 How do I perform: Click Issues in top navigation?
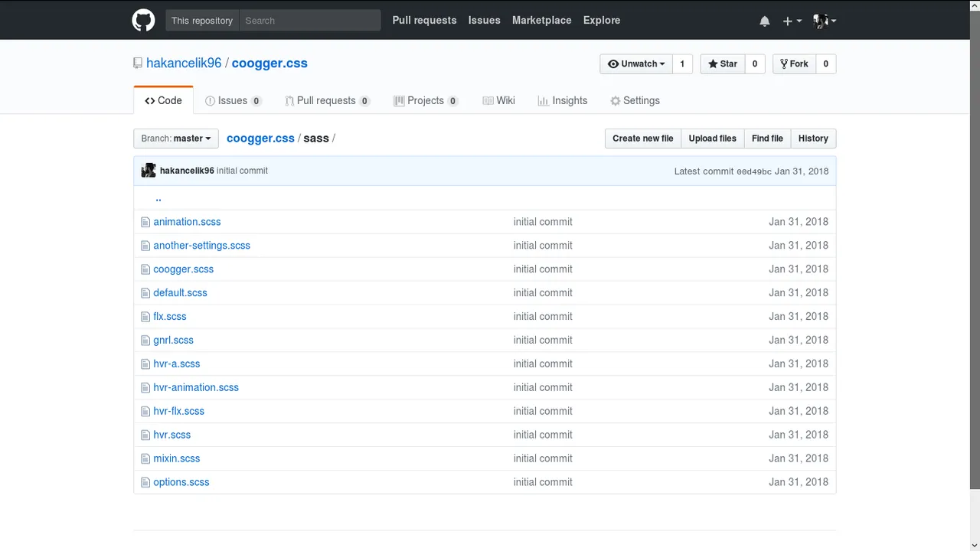click(485, 21)
